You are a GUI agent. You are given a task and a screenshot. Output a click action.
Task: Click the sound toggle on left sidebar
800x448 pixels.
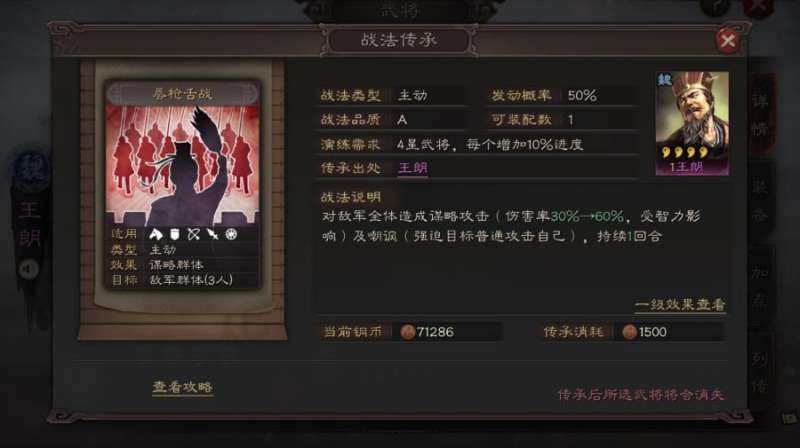click(29, 269)
